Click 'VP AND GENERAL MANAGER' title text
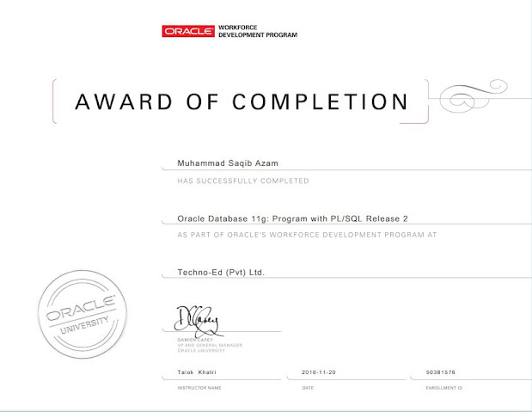 click(210, 345)
